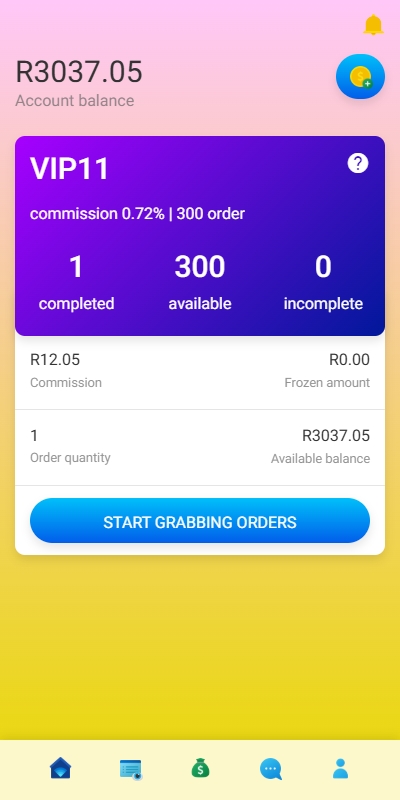
Task: Open the VIP11 help question mark
Action: pyautogui.click(x=358, y=163)
